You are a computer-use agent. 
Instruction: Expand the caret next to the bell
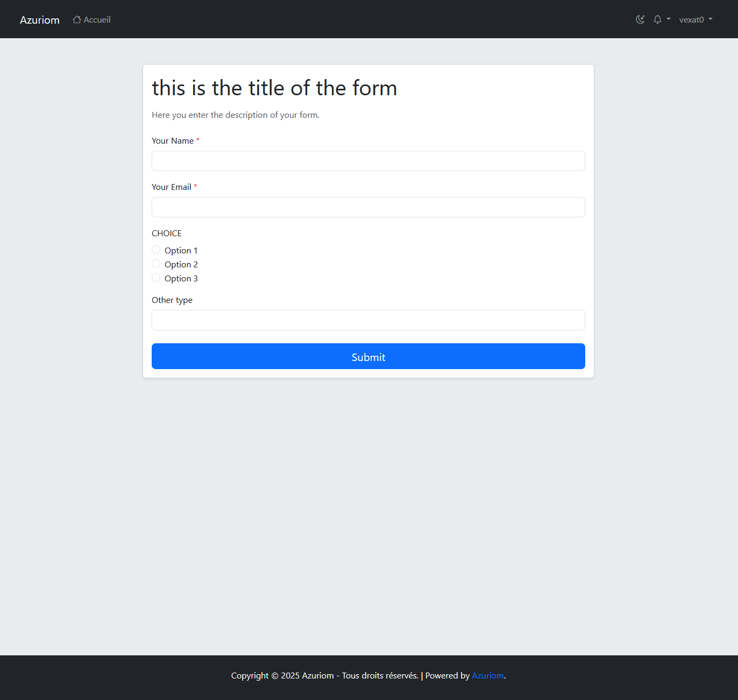pos(669,19)
